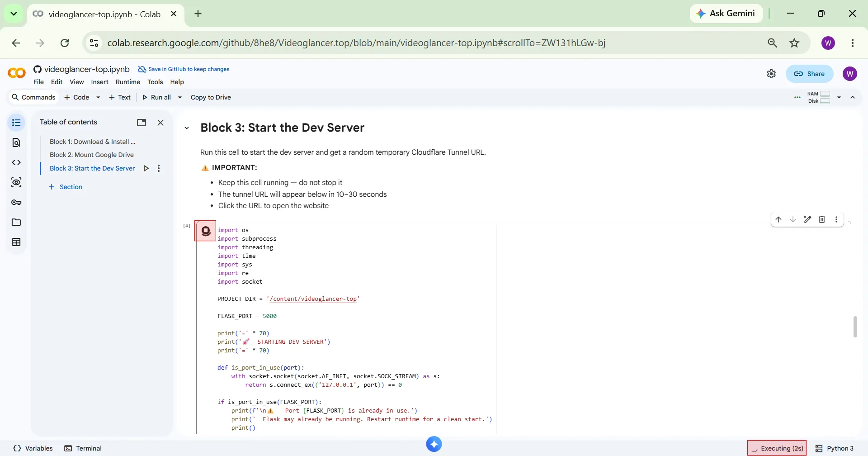Go to Block 2: Mount Google Drive

[91, 155]
